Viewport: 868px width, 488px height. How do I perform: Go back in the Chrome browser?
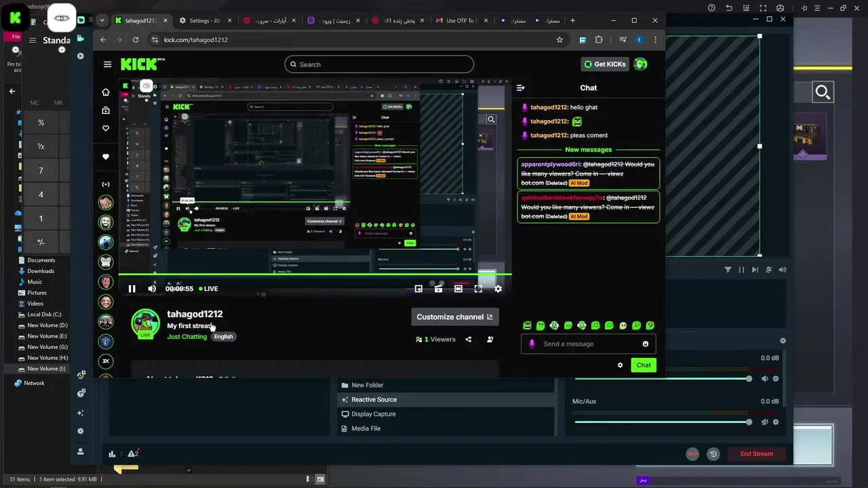(103, 40)
